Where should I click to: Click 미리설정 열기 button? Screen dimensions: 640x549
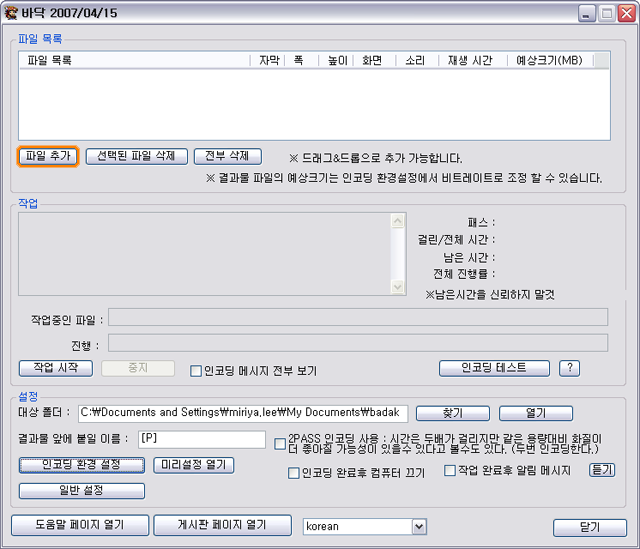point(193,465)
